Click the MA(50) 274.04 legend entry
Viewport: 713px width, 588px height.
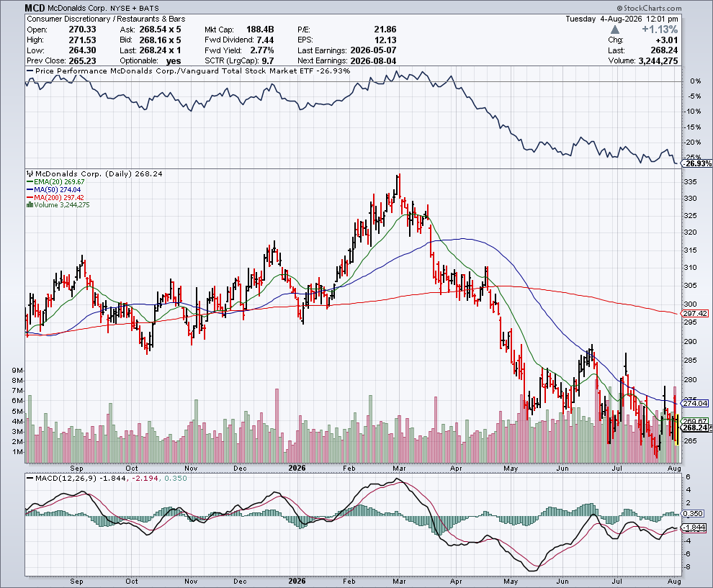click(x=58, y=189)
